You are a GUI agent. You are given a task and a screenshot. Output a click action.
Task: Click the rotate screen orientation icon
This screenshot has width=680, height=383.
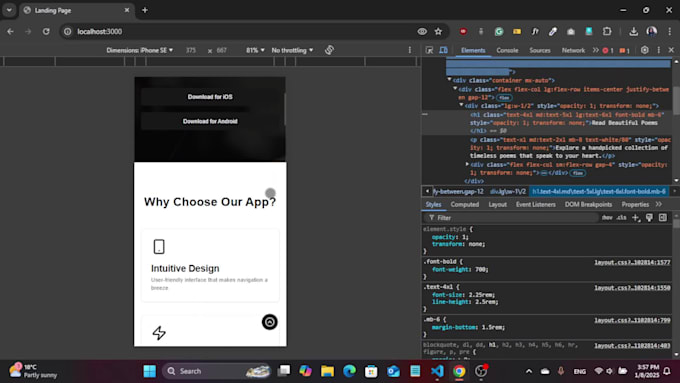tap(329, 50)
